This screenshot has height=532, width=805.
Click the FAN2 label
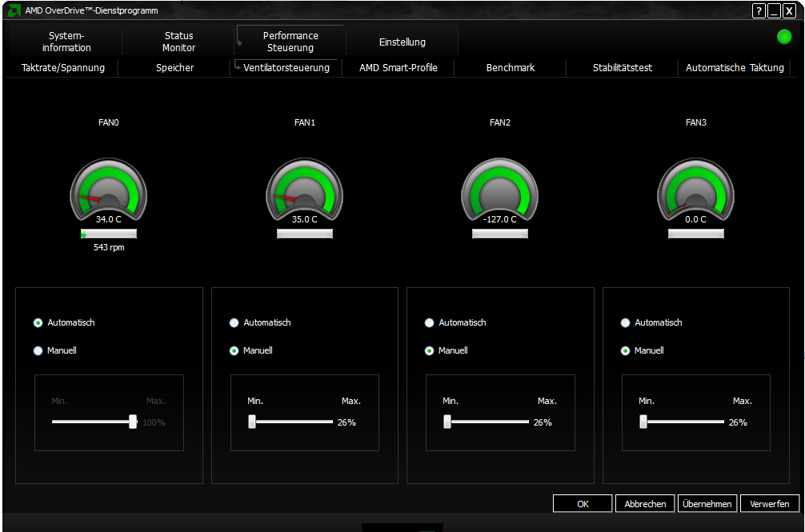click(500, 122)
